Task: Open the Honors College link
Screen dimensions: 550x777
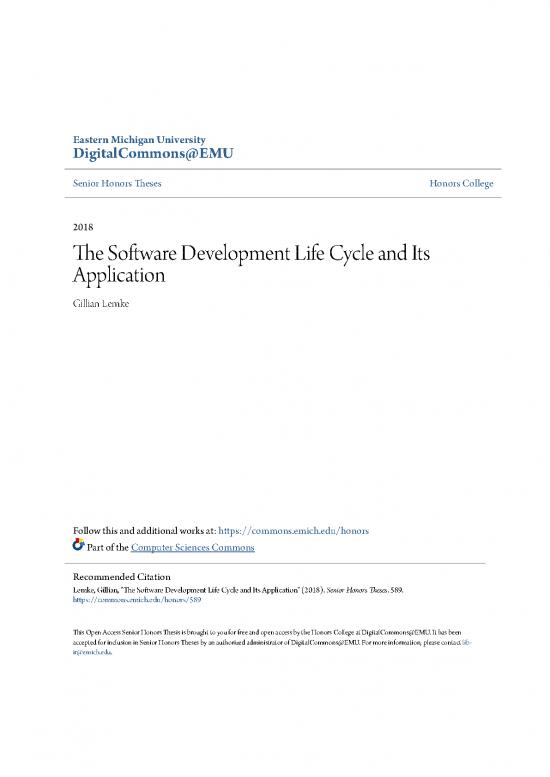Action: coord(461,183)
